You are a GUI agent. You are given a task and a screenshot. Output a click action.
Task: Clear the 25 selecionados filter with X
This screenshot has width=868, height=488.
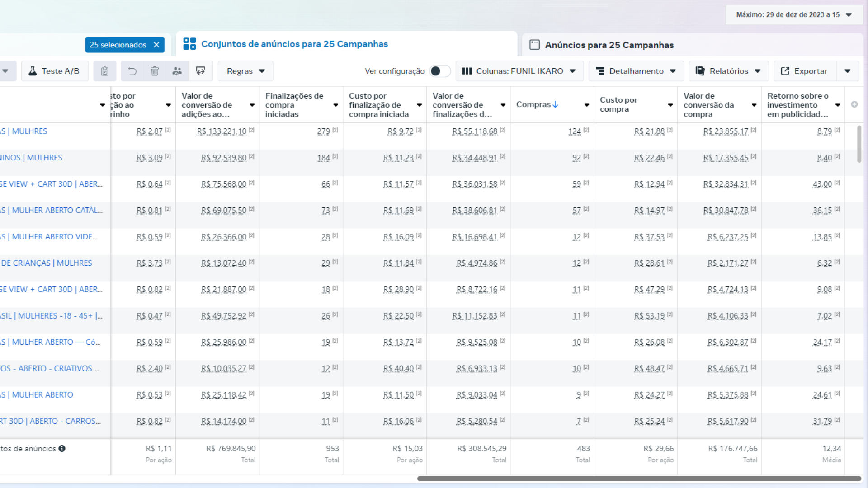156,45
